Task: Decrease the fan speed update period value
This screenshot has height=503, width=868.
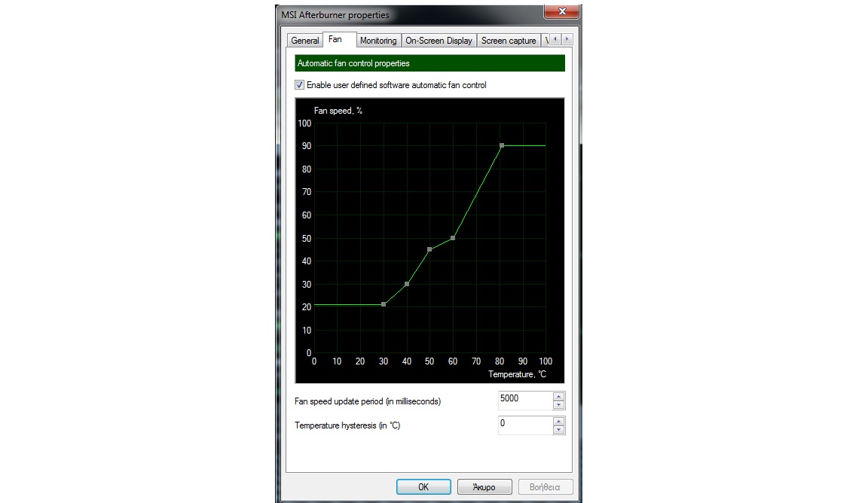Action: click(x=558, y=405)
